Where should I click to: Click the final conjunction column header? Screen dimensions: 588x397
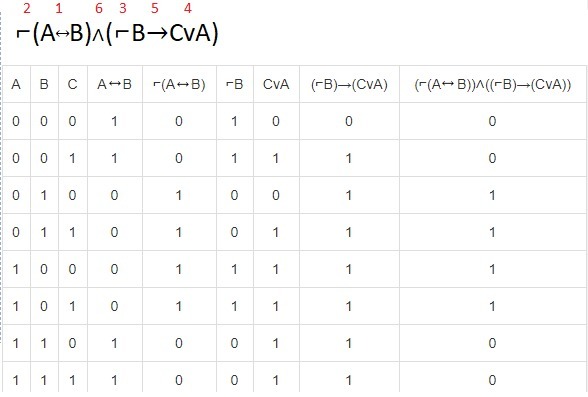[x=493, y=84]
